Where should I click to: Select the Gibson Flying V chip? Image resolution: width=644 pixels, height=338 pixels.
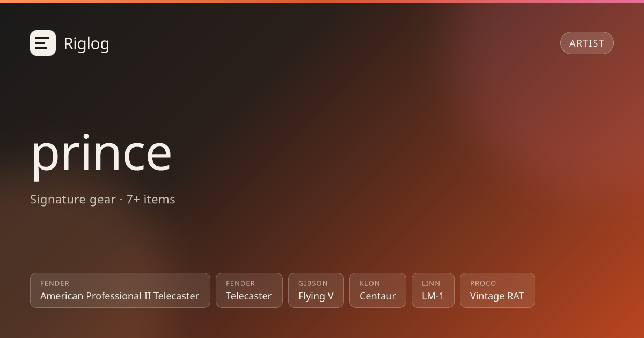316,290
